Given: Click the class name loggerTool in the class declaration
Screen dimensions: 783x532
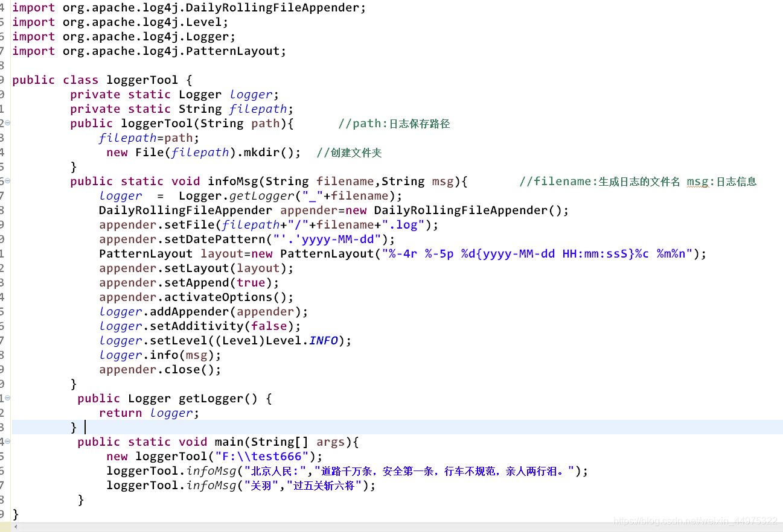Looking at the screenshot, I should pos(142,80).
